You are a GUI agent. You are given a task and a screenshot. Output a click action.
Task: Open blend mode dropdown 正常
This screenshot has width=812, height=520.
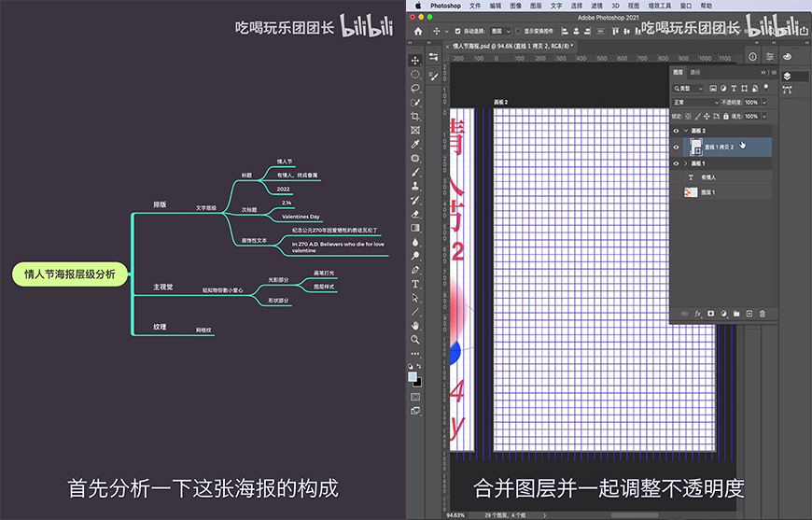(696, 103)
